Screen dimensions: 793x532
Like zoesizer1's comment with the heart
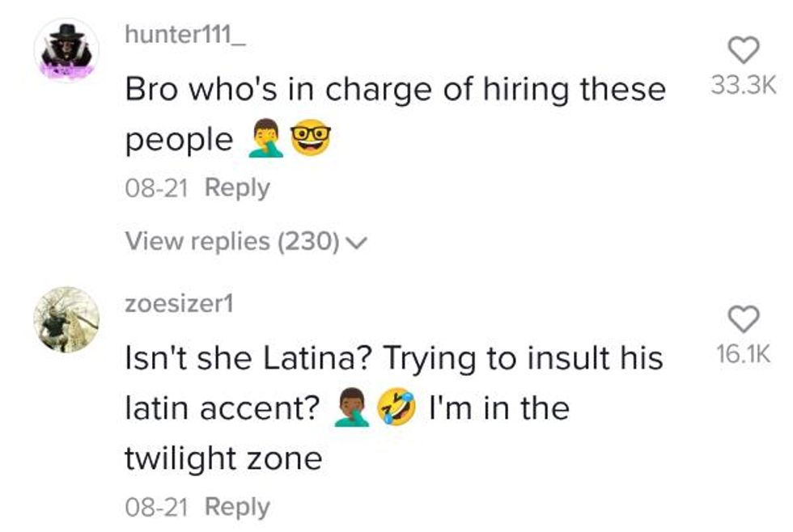744,319
